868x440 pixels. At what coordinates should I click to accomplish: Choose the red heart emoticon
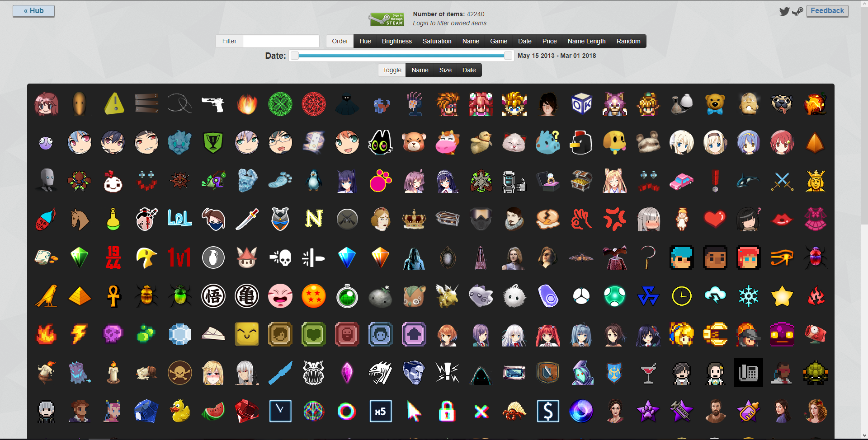click(x=715, y=220)
